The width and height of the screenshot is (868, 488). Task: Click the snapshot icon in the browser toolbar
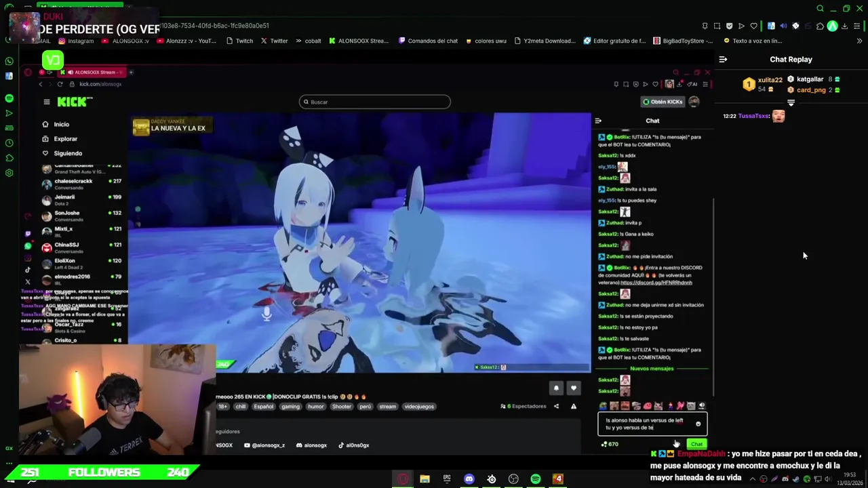click(x=717, y=26)
